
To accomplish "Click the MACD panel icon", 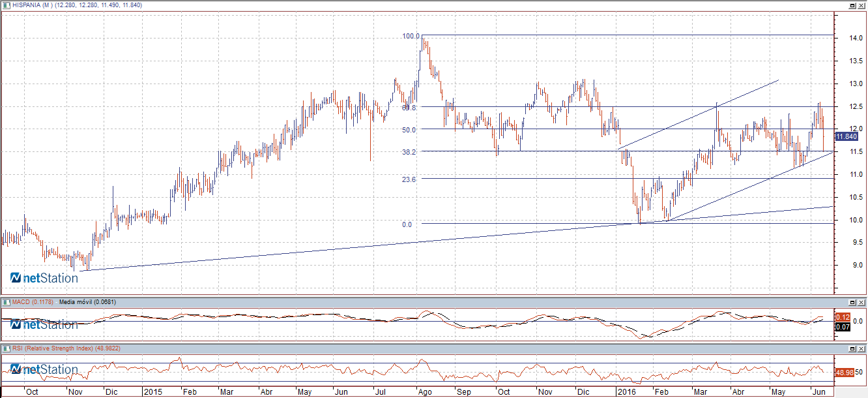I will [x=7, y=303].
